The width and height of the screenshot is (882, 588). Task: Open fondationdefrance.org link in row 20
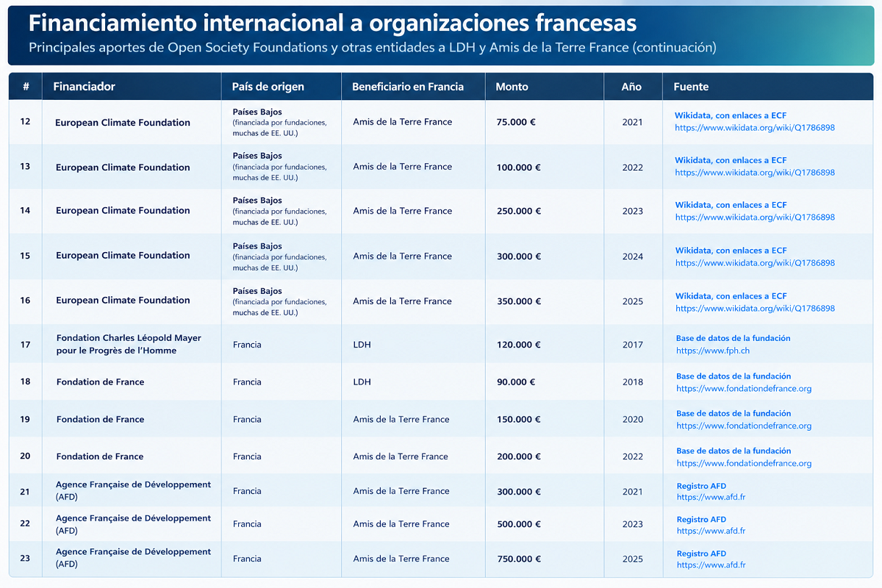(x=744, y=463)
